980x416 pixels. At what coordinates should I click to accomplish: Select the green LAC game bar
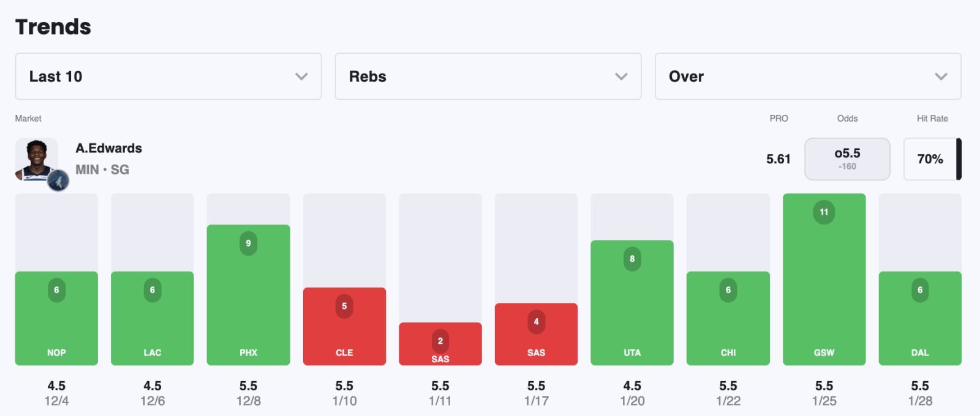coord(153,318)
